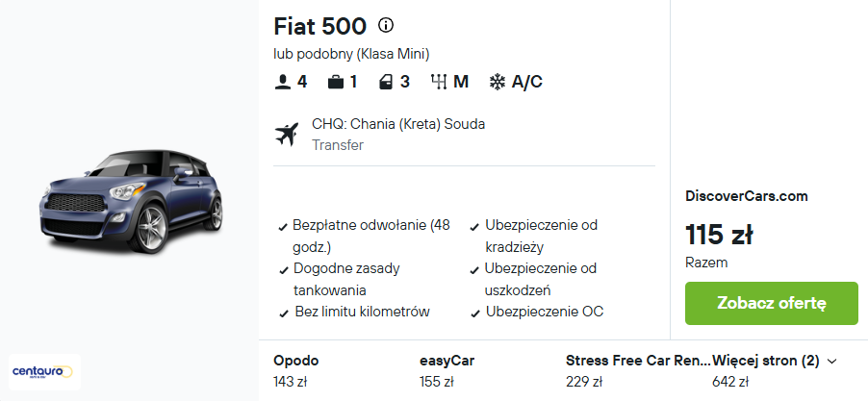868x401 pixels.
Task: Click the passenger seats icon
Action: click(282, 83)
